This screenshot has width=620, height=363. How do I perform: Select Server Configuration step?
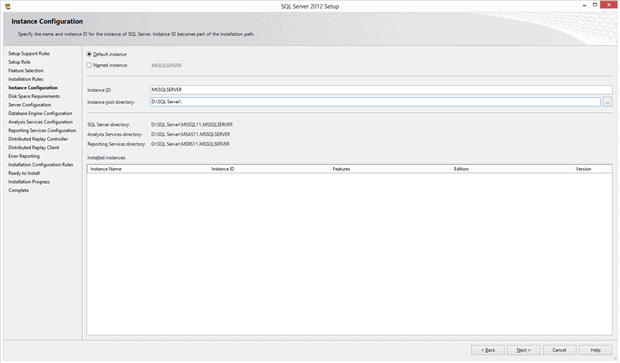coord(30,105)
